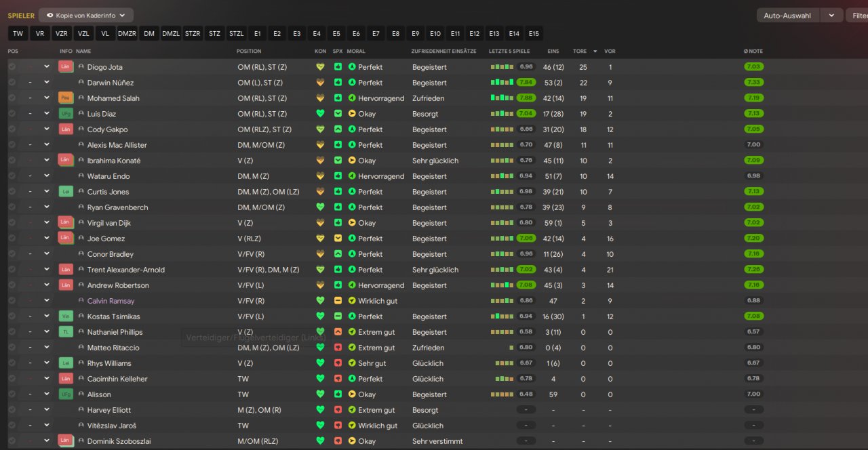Click the morale icon for Vitězslav Jaroš

click(x=352, y=426)
